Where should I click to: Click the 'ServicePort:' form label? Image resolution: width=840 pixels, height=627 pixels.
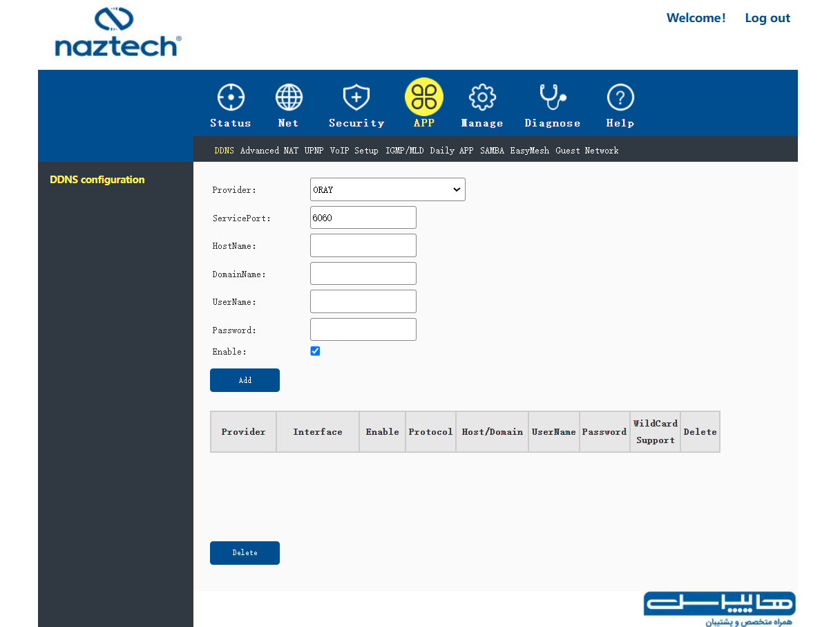point(242,218)
